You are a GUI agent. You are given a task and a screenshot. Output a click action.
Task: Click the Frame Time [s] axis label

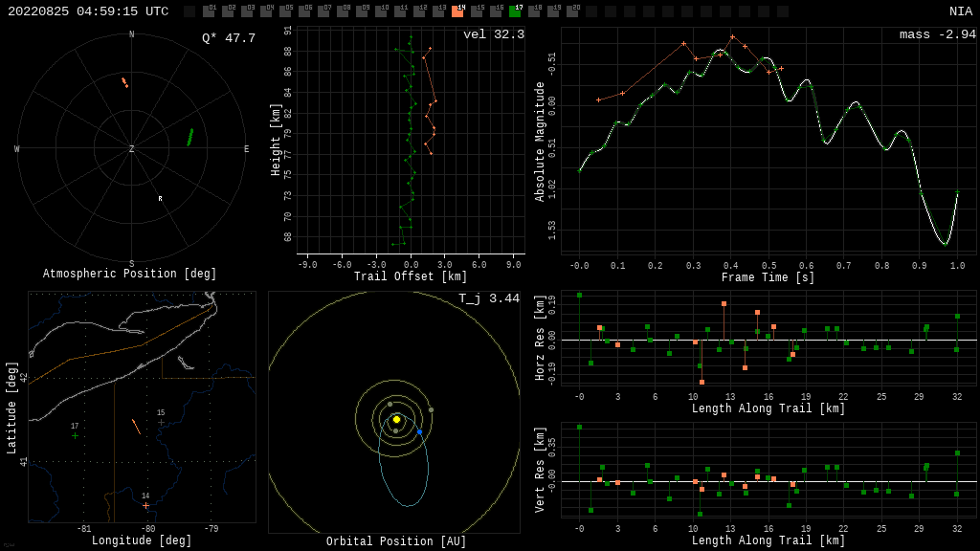click(x=768, y=276)
